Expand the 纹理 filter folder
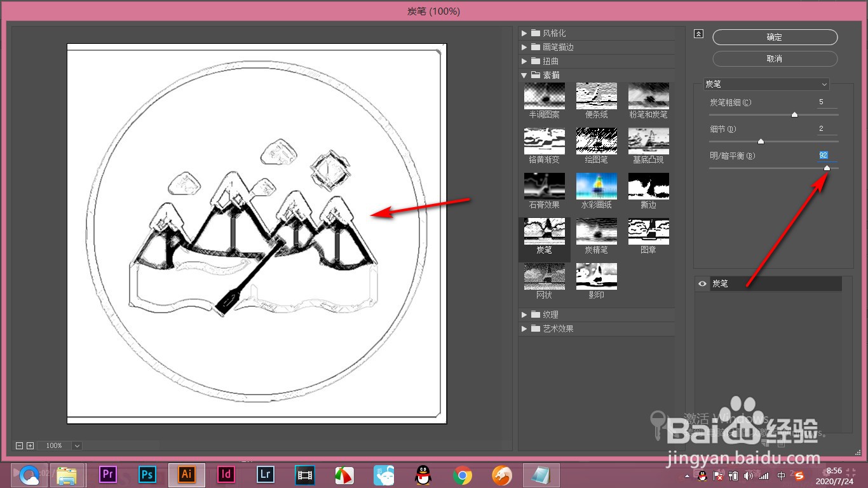 [524, 315]
